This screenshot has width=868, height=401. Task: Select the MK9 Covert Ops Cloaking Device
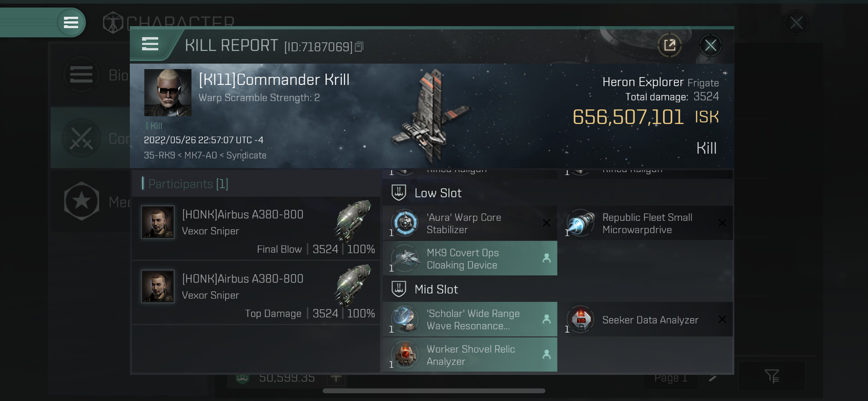point(470,259)
